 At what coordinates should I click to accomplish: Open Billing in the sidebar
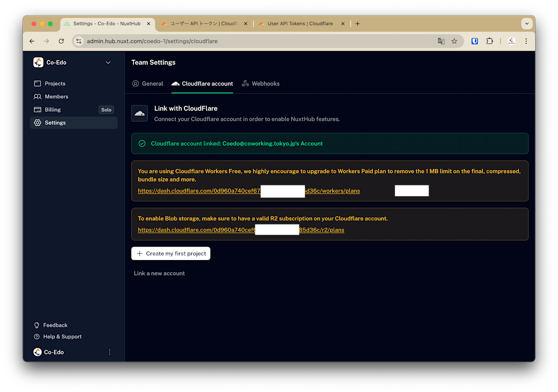coord(73,110)
